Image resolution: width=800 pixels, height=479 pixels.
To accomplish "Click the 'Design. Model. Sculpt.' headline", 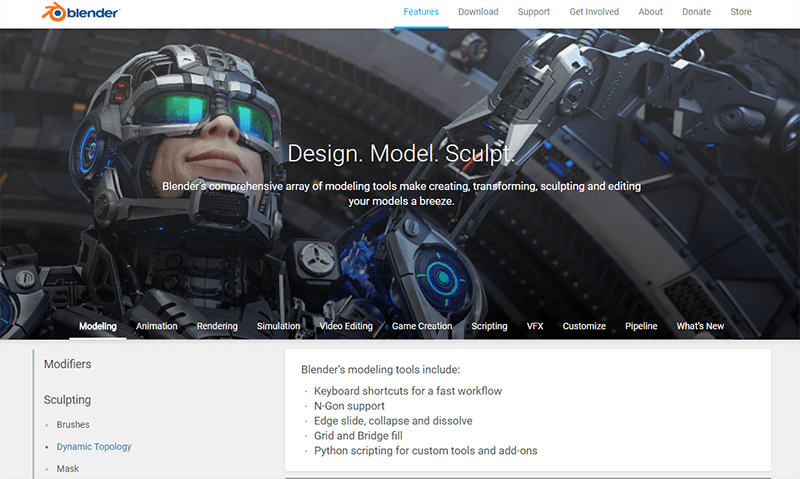I will [x=400, y=154].
